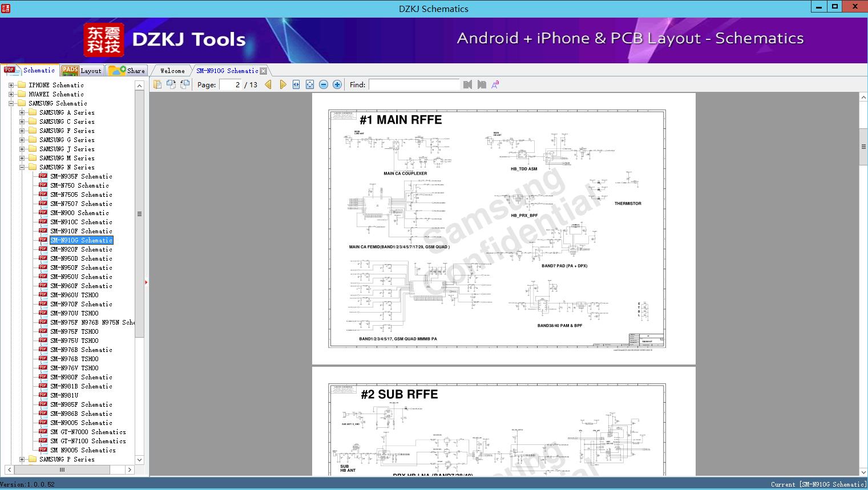Screen dimensions: 868x490
Task: Expand the SAMSUNG G Series folder
Action: coord(22,140)
